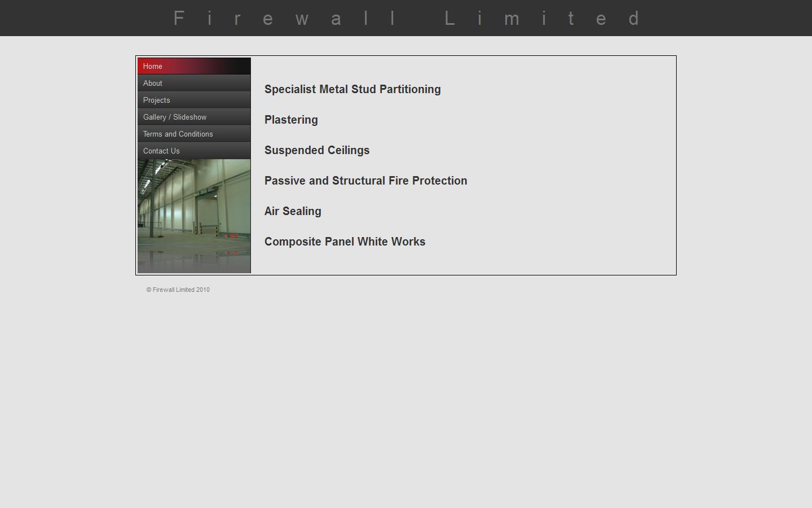Click the Firewall Limited header title
The width and height of the screenshot is (812, 508).
point(406,18)
